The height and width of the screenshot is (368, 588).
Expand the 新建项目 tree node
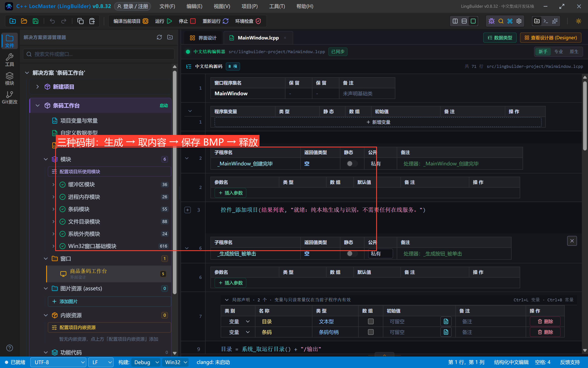pos(37,87)
